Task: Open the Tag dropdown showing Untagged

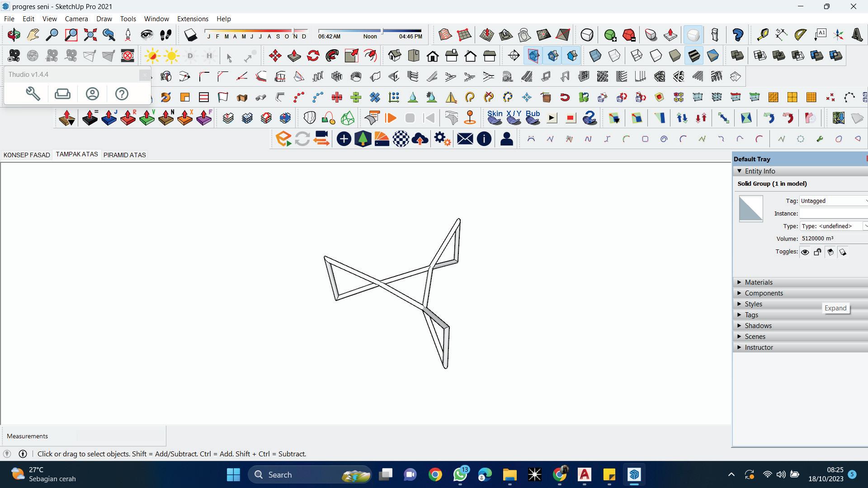Action: click(x=833, y=201)
